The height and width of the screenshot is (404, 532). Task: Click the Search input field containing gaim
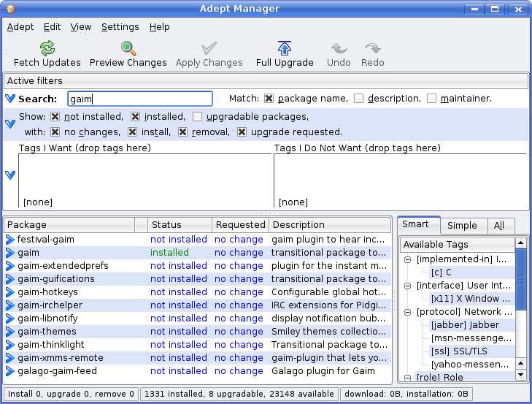click(139, 99)
